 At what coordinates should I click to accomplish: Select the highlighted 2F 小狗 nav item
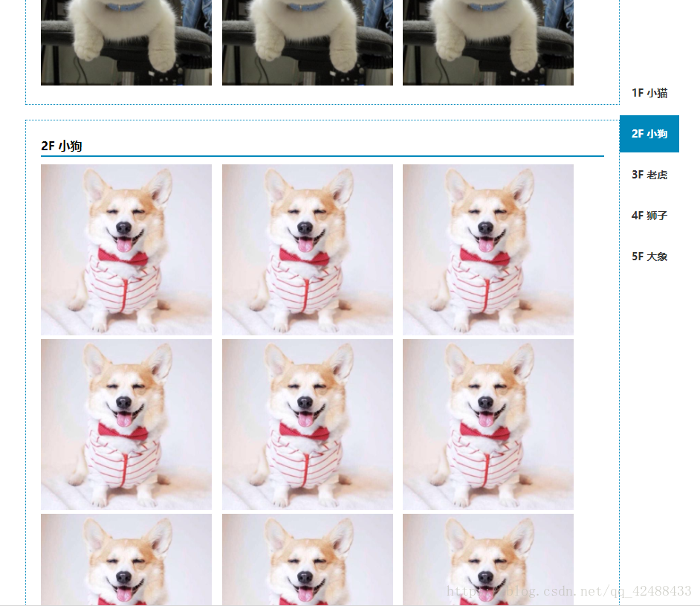point(649,134)
